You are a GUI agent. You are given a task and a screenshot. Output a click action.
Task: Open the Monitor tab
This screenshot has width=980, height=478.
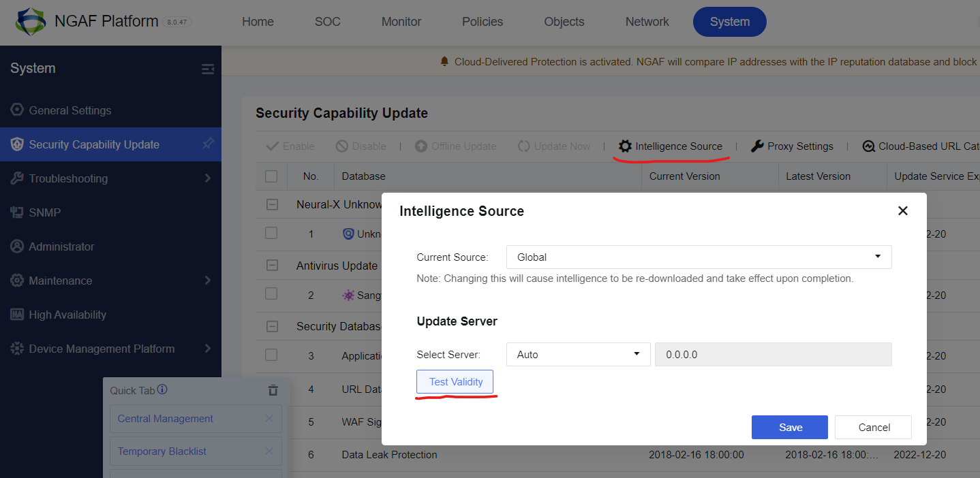coord(401,22)
